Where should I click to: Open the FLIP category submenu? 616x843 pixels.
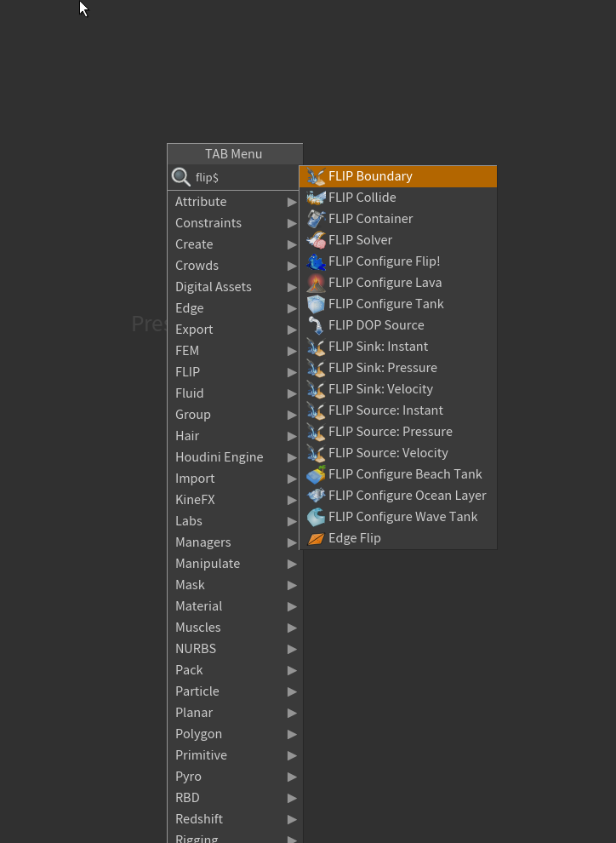[235, 372]
